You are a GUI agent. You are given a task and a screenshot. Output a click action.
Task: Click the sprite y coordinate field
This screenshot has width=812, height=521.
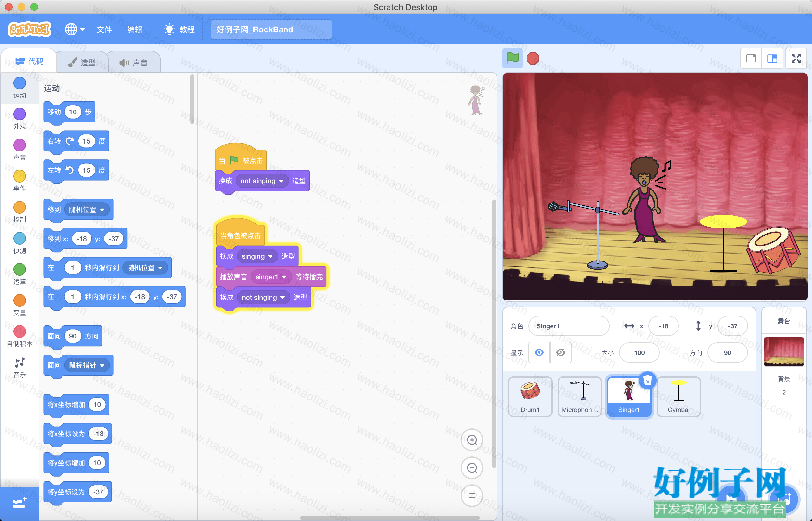[732, 326]
